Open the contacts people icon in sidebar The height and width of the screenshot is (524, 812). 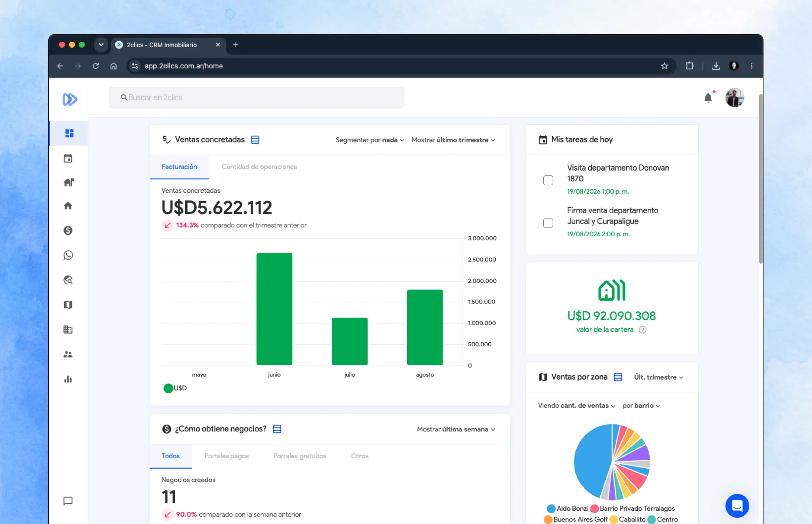(68, 354)
